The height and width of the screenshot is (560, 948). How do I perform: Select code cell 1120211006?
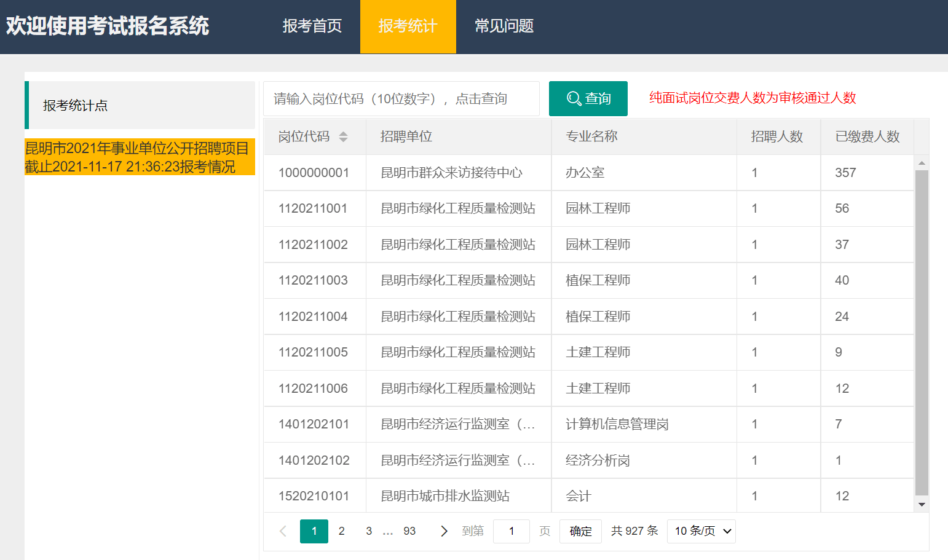tap(315, 388)
